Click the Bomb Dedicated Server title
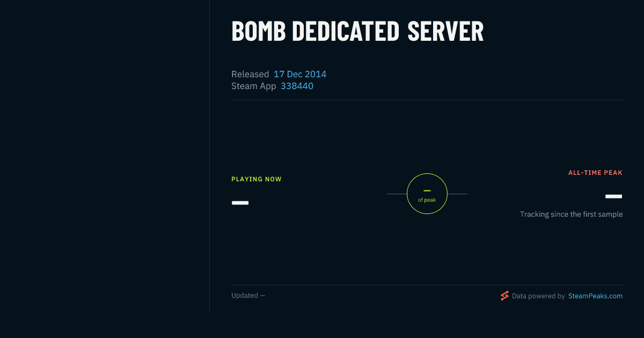 pyautogui.click(x=357, y=31)
